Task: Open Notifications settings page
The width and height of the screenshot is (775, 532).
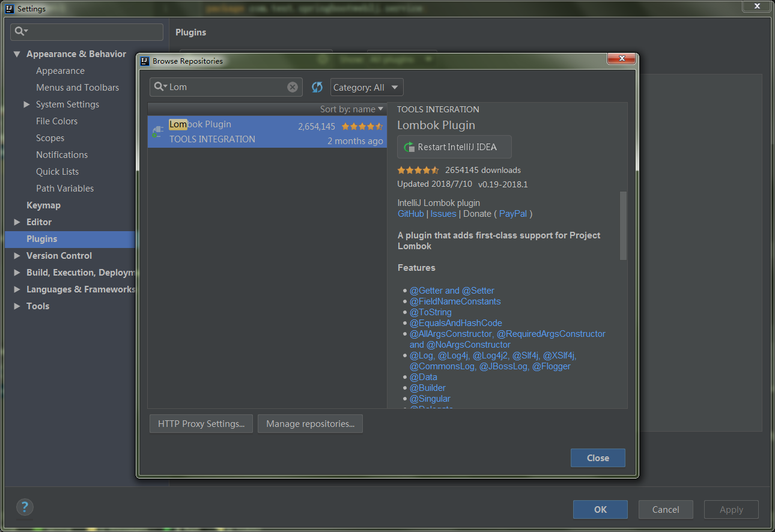Action: point(62,155)
